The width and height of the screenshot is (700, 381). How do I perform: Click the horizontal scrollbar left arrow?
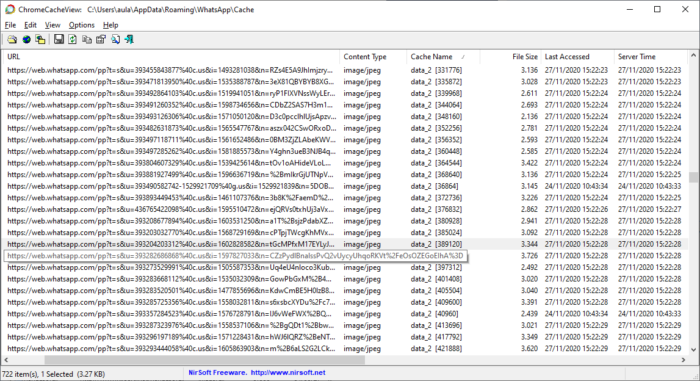click(6, 360)
